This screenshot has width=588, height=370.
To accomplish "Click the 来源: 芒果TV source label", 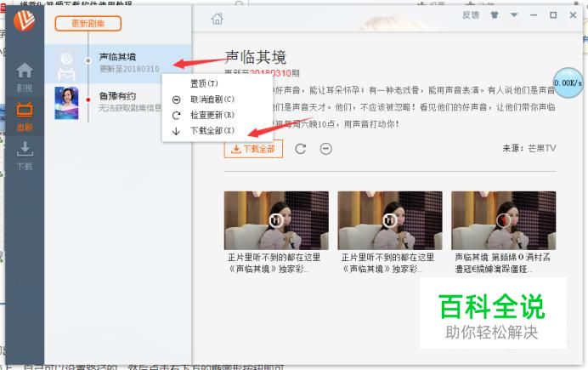I will click(x=529, y=148).
